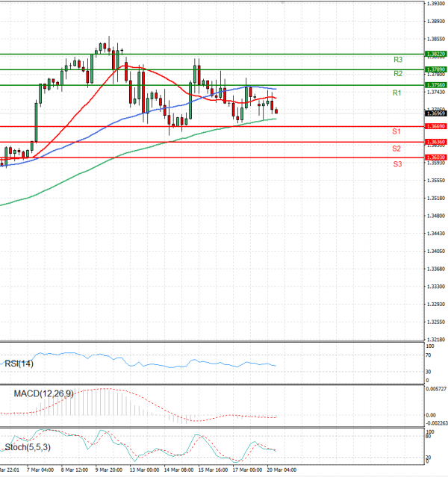Click the 1.33300 price axis value
The height and width of the screenshot is (477, 448).
point(436,287)
